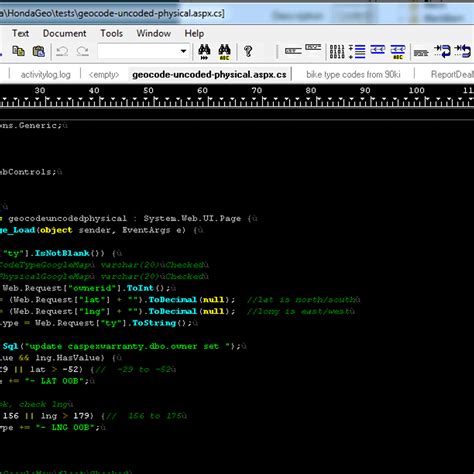Switch to the <empty> document tab
The height and width of the screenshot is (474, 474).
pyautogui.click(x=104, y=74)
